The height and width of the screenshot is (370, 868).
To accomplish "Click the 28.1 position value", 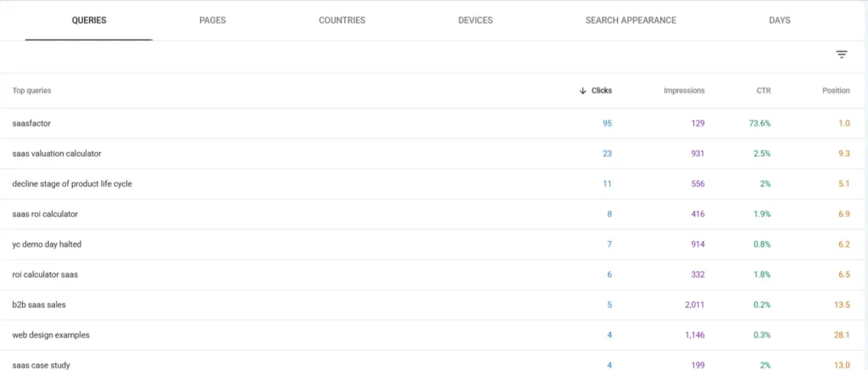I will coord(842,335).
